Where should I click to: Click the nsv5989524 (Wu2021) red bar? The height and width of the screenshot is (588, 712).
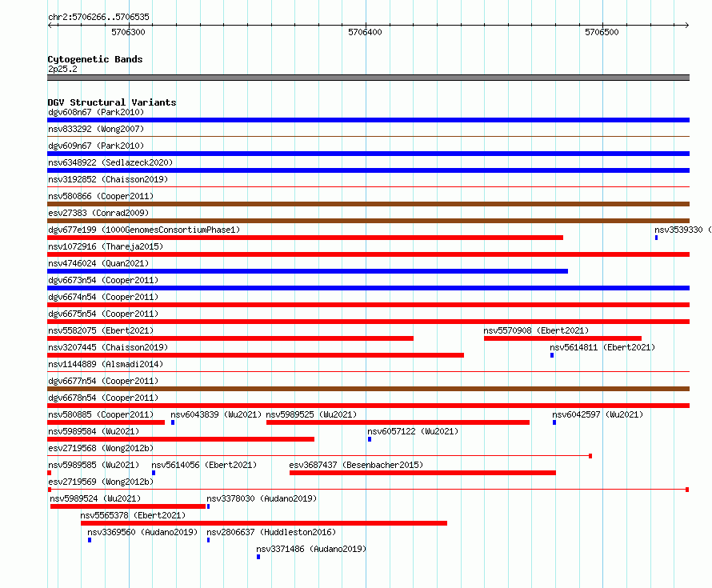(x=128, y=506)
